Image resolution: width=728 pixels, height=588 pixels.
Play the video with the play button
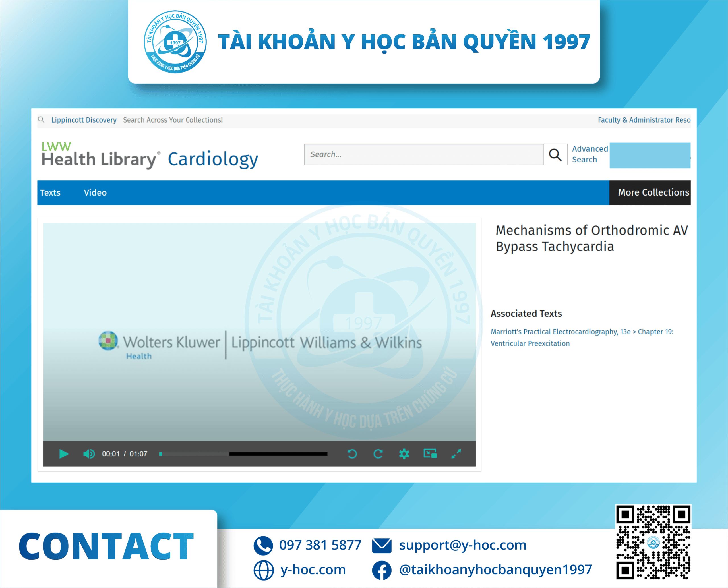pos(64,454)
